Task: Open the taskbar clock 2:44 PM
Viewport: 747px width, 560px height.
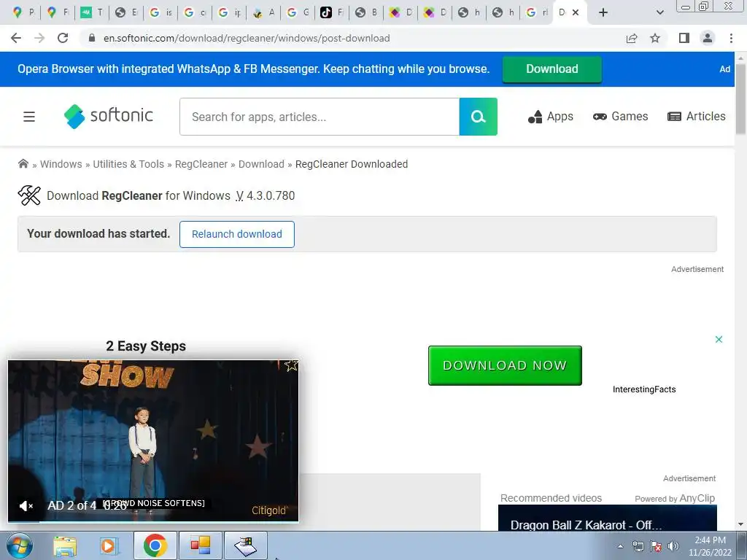Action: (x=710, y=546)
